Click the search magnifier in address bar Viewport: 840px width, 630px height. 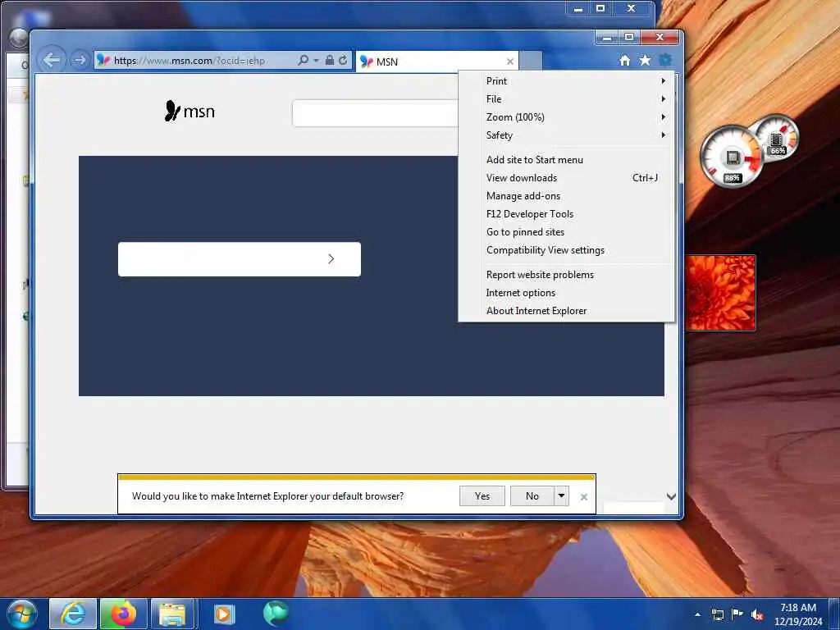[304, 60]
